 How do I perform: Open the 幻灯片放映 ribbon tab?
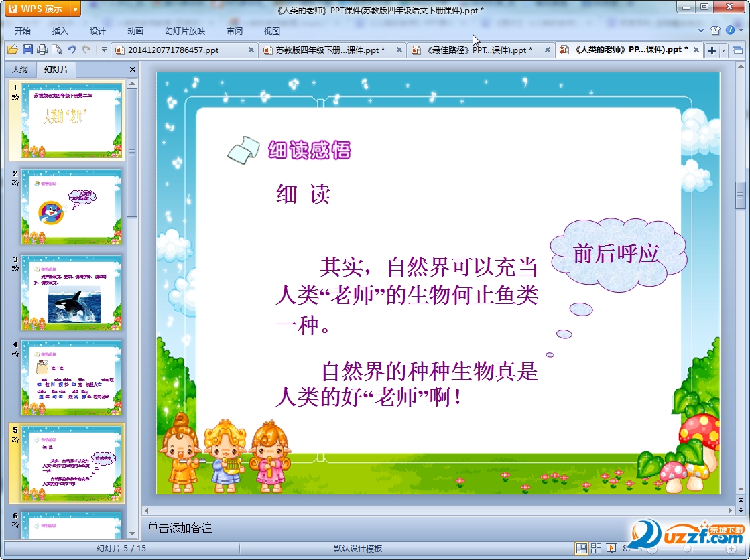point(185,31)
